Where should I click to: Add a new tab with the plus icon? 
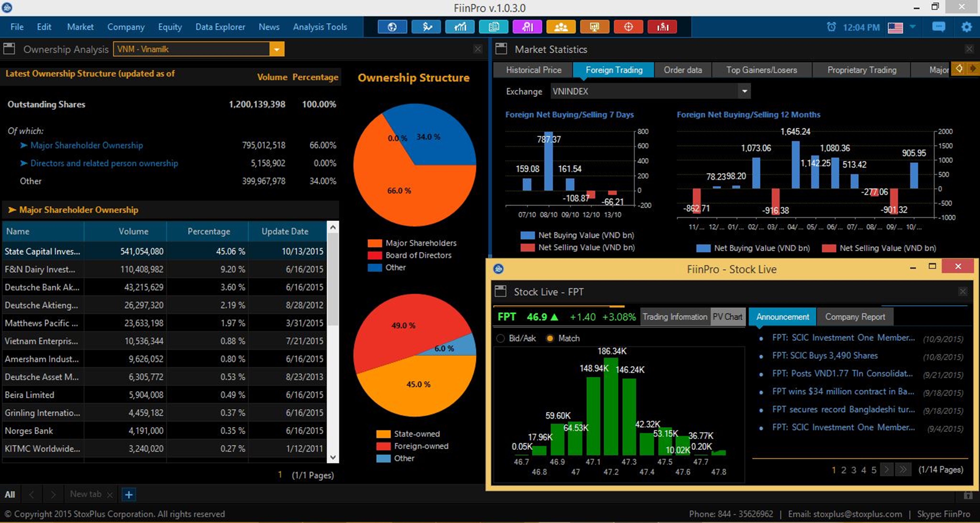[x=129, y=495]
